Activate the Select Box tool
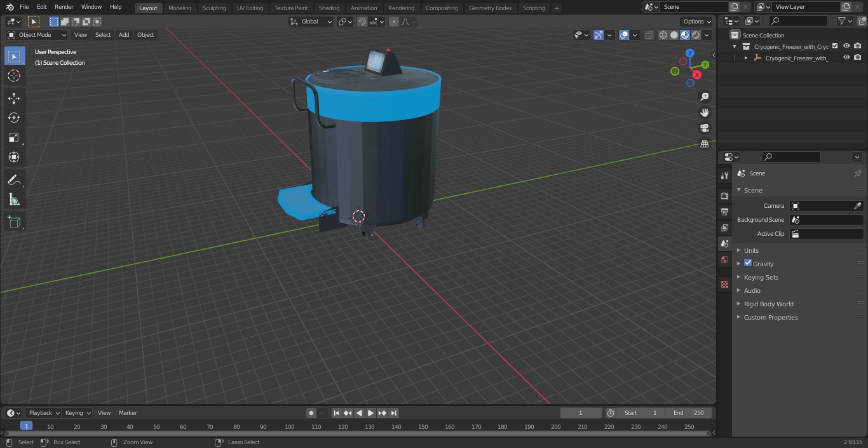Image resolution: width=868 pixels, height=448 pixels. [14, 56]
